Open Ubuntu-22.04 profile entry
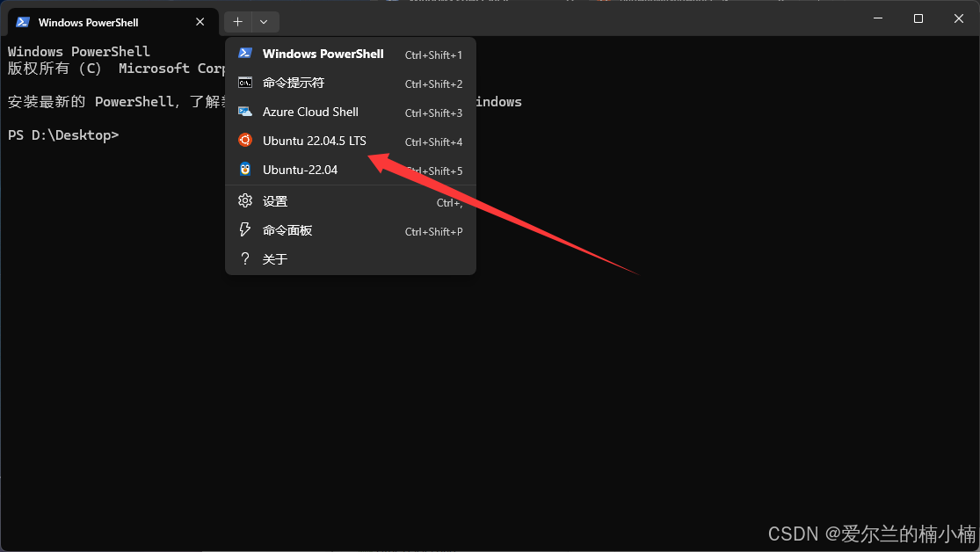 [x=351, y=170]
